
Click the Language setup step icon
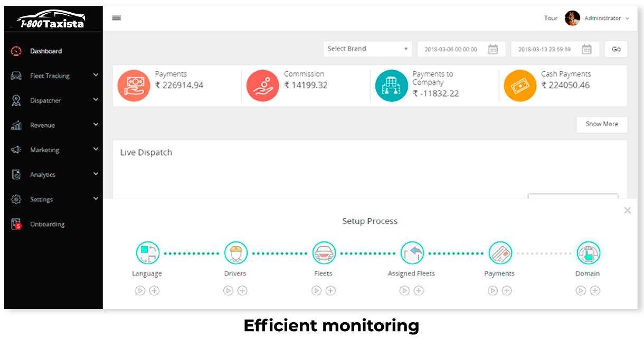point(147,253)
